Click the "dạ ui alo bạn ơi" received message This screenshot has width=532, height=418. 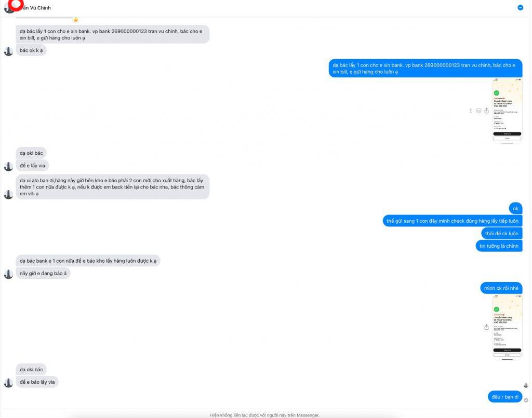tap(113, 187)
